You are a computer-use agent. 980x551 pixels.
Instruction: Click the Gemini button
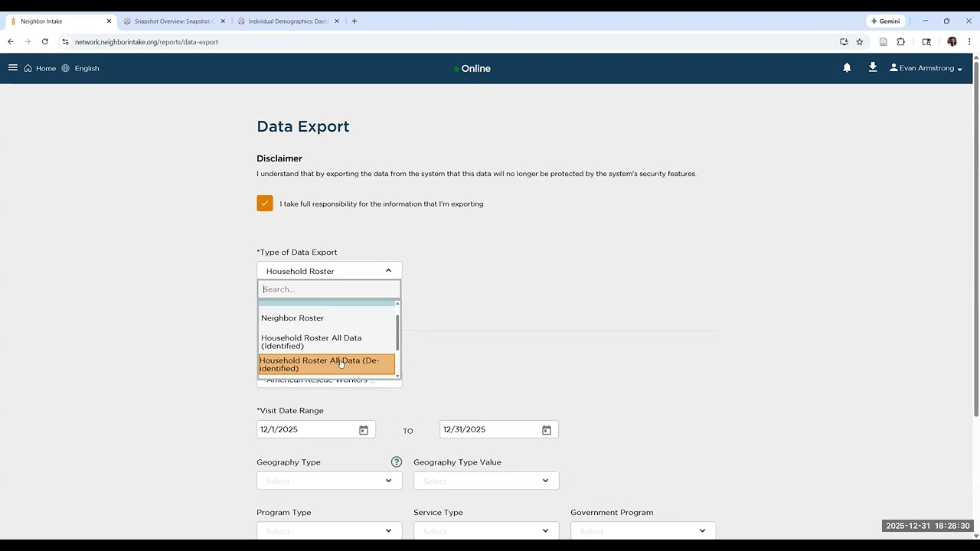pos(885,21)
